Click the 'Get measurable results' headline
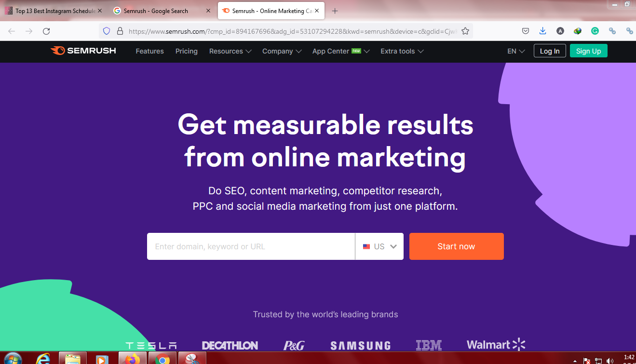This screenshot has height=364, width=636. (x=325, y=141)
